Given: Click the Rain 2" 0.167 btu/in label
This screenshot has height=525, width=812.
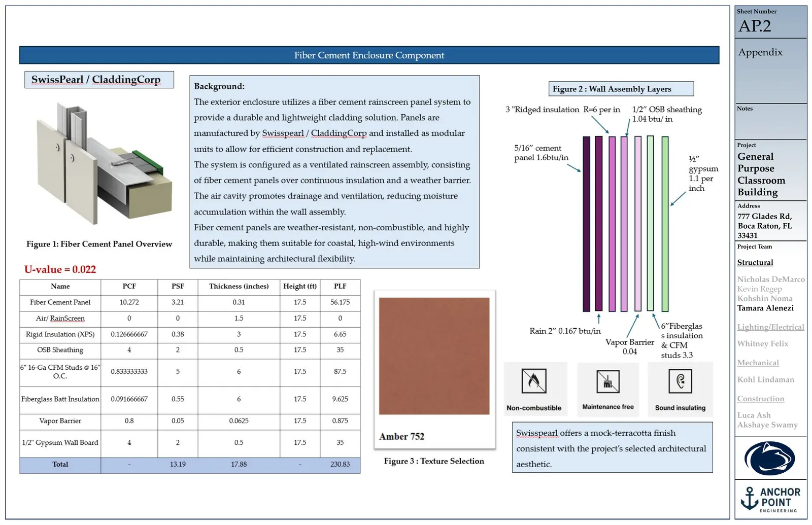Looking at the screenshot, I should pos(565,331).
